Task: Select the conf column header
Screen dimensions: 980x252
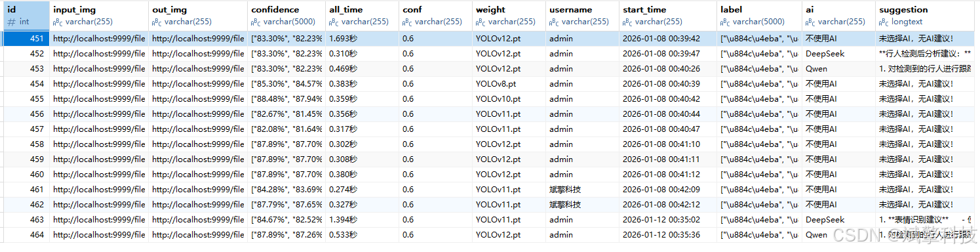Action: 435,15
